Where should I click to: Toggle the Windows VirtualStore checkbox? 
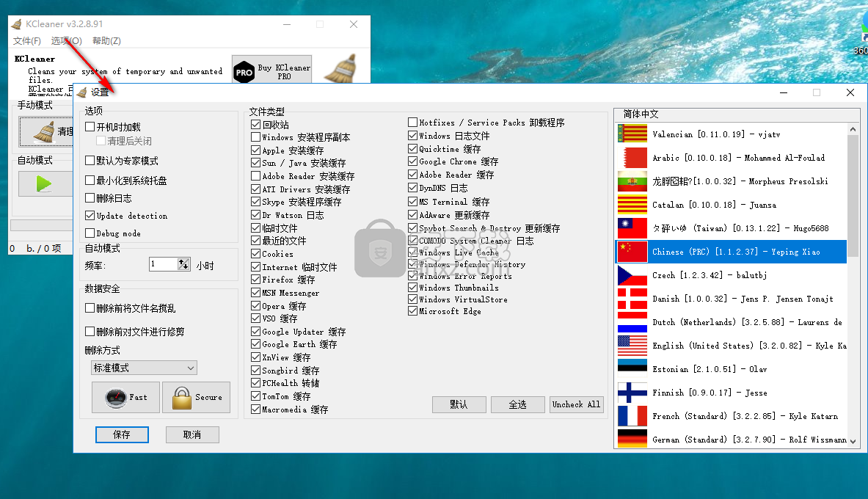413,299
